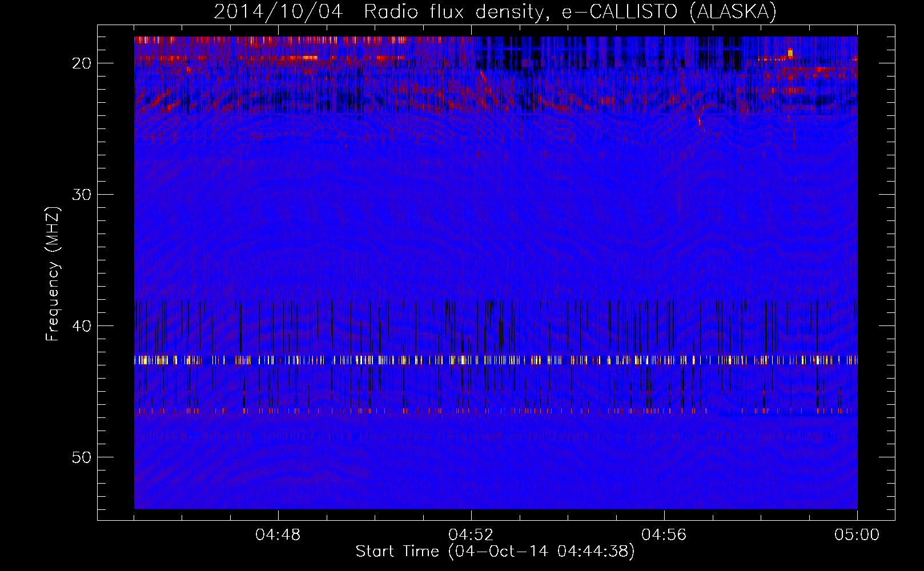Click the 30 MHz frequency tick label

pos(82,195)
